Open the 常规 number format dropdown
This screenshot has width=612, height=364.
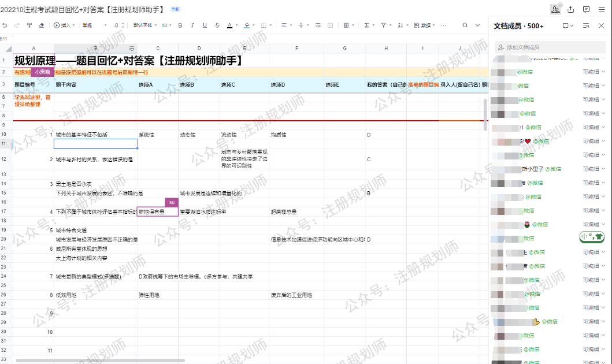[94, 25]
